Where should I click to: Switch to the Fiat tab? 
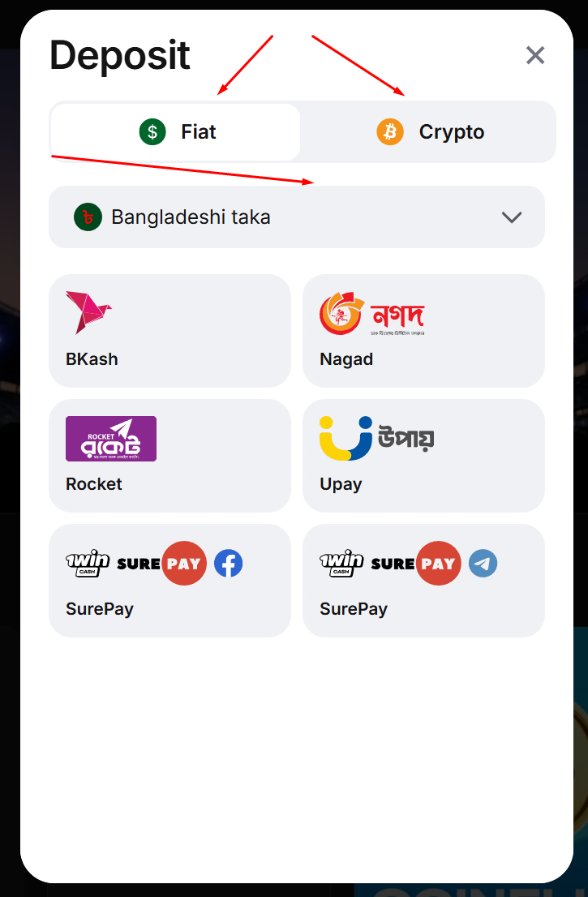175,132
